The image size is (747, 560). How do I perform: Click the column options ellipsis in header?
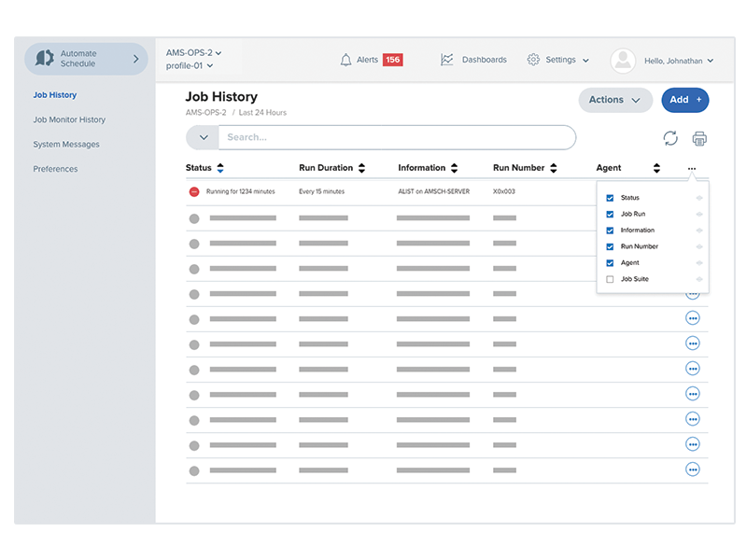(692, 168)
